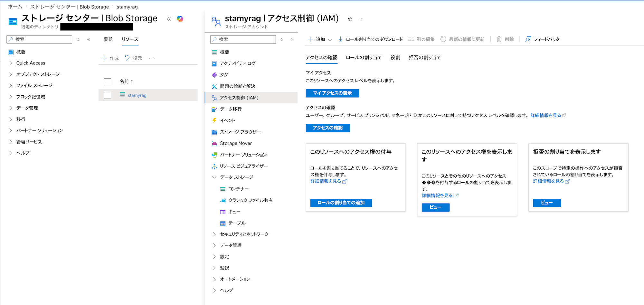The image size is (644, 305).
Task: Select the 役割 tab
Action: (x=395, y=58)
